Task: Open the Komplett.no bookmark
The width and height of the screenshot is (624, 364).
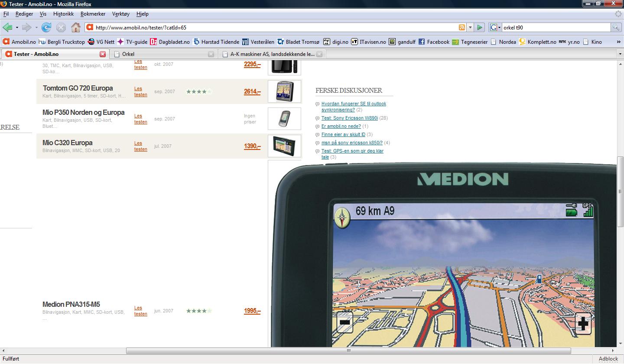Action: tap(537, 42)
